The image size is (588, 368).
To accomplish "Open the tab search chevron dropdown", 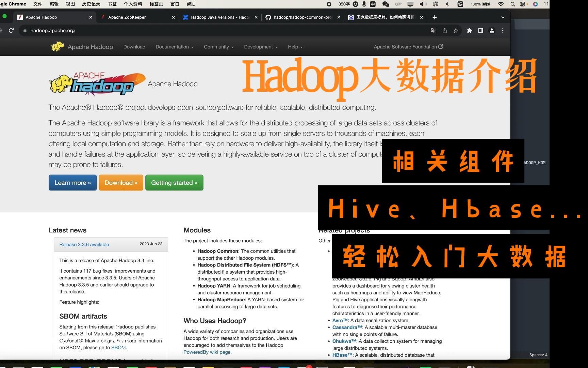I will pyautogui.click(x=503, y=17).
